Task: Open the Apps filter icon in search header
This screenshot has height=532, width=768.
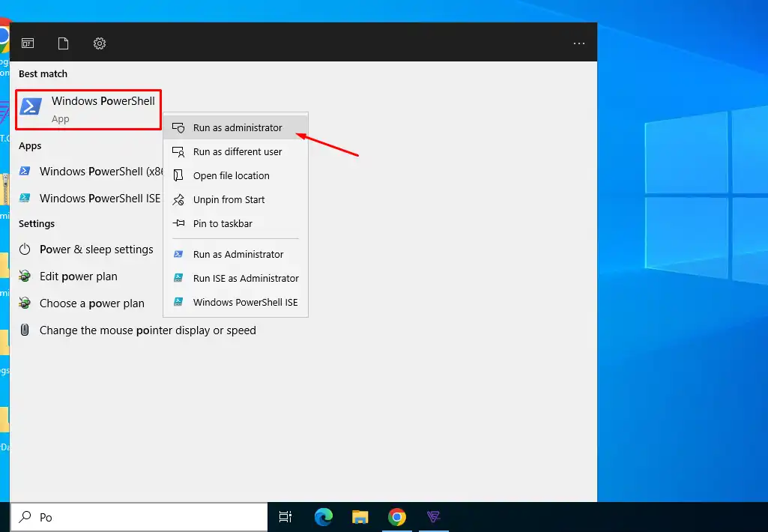Action: point(28,43)
